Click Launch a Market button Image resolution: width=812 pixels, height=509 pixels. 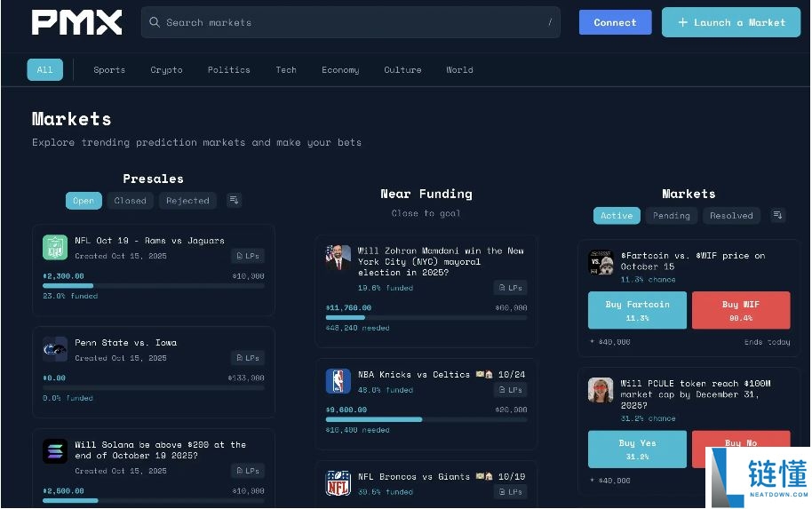[x=731, y=22]
